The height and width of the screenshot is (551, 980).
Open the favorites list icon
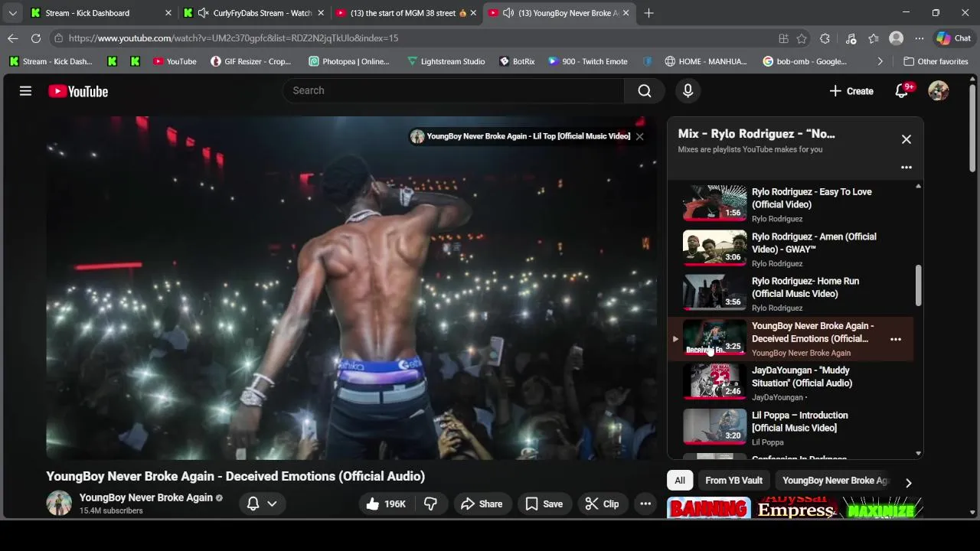[x=874, y=38]
